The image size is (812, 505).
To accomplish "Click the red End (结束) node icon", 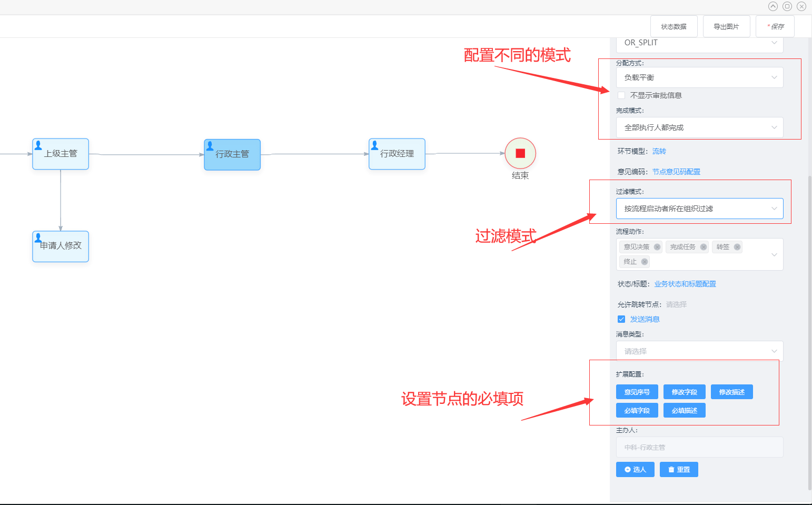I will [x=520, y=153].
